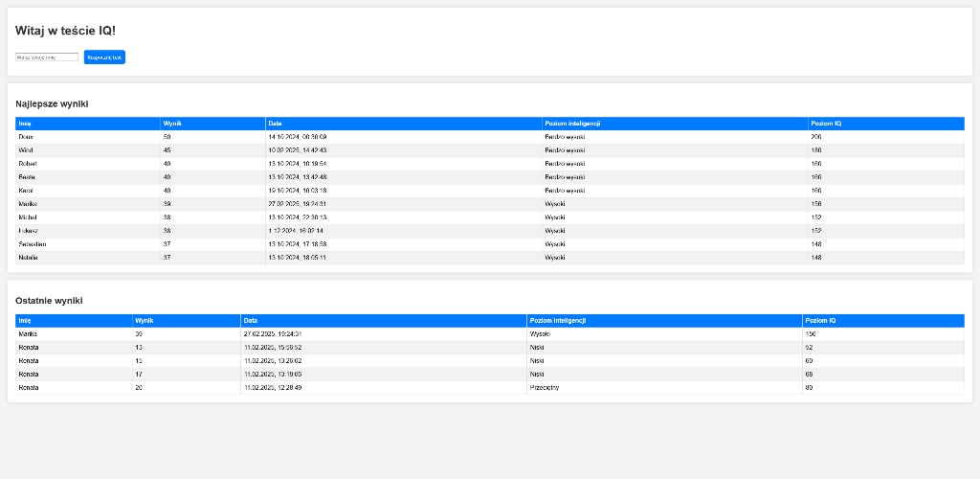The width and height of the screenshot is (980, 479).
Task: Click the name input field
Action: coord(47,57)
